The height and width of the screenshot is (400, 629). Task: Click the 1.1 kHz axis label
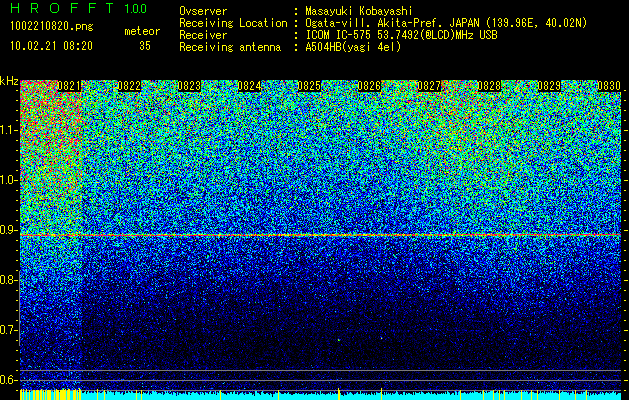coord(9,130)
